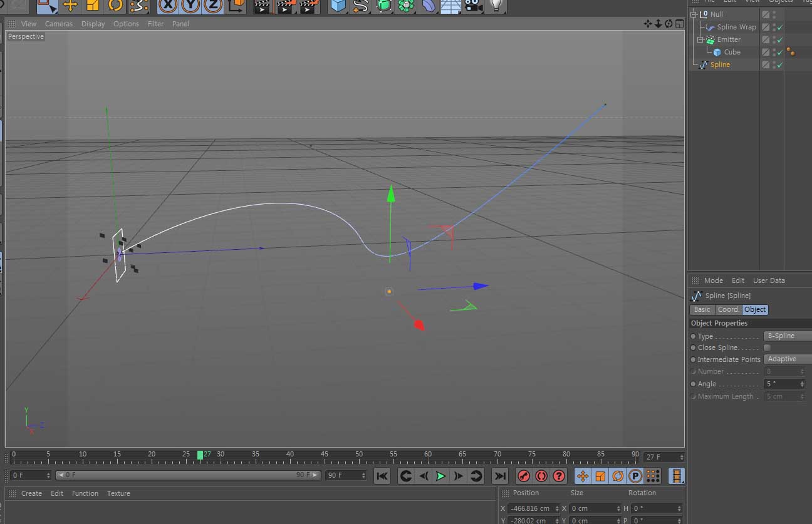The width and height of the screenshot is (812, 524).
Task: Select the Cube object in hierarchy
Action: pos(732,52)
